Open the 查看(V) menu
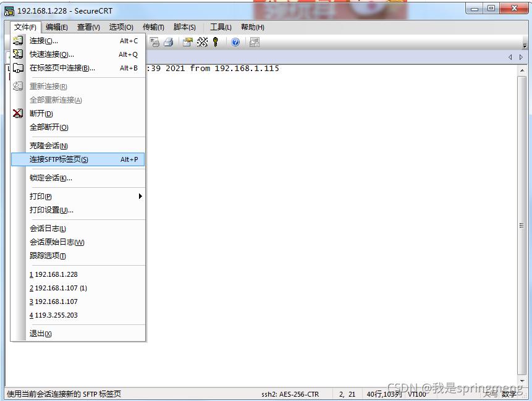Viewport: 532px width, 401px height. point(88,27)
